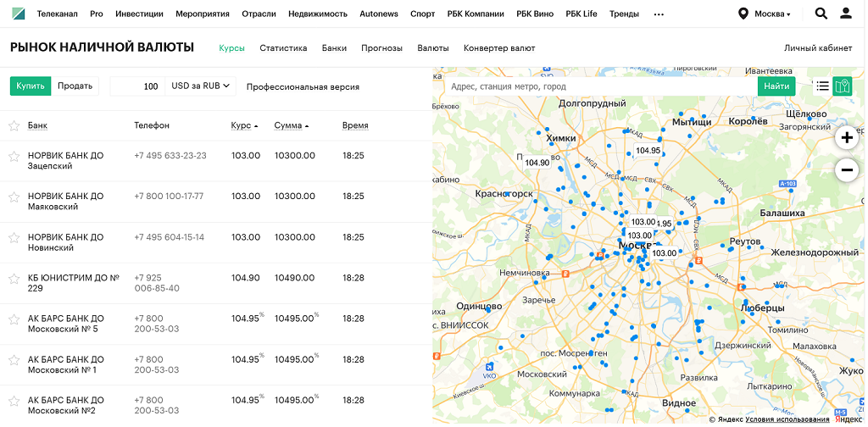Open the Банки tab
Image resolution: width=868 pixels, height=427 pixels.
pos(334,48)
